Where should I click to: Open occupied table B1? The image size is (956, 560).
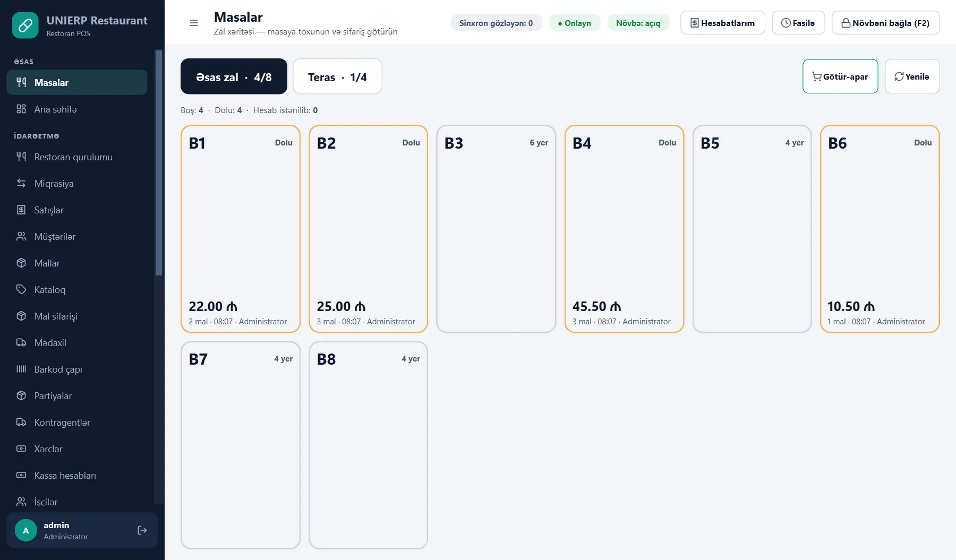click(241, 229)
